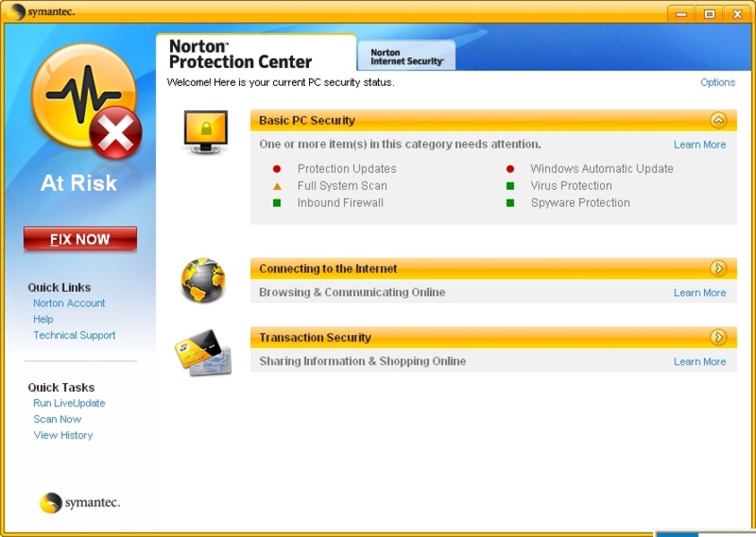Click the red FIX NOW button
Screen dimensions: 756x537
pos(80,239)
